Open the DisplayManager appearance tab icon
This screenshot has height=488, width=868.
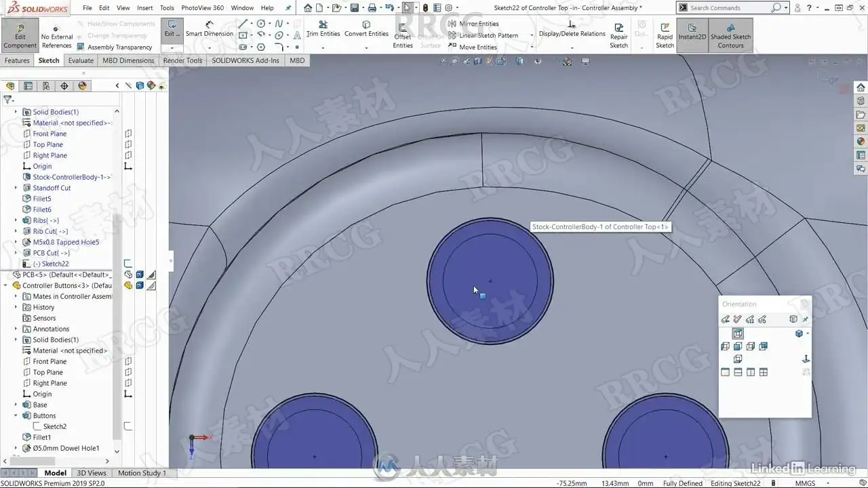pyautogui.click(x=83, y=86)
